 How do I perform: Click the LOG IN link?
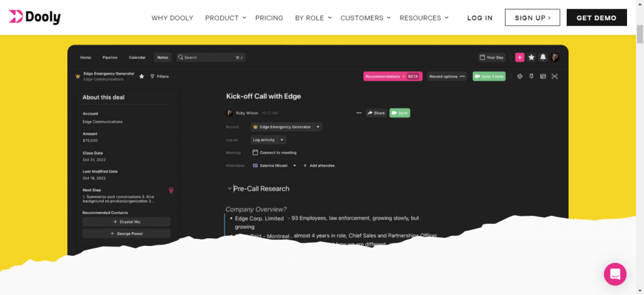pos(480,18)
